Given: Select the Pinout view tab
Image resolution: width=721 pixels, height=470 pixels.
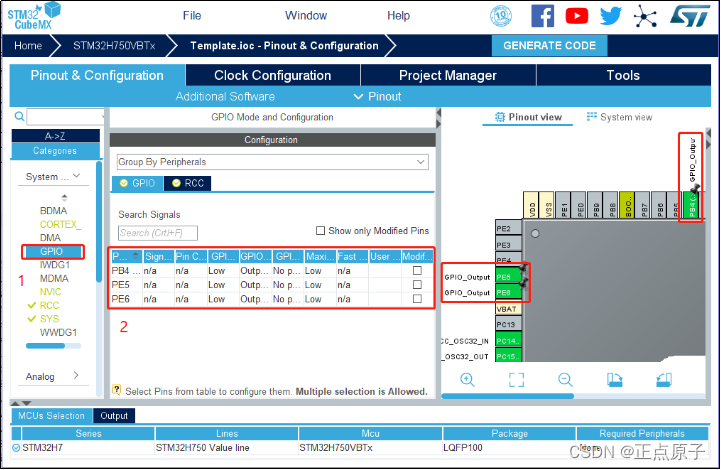Looking at the screenshot, I should click(528, 117).
